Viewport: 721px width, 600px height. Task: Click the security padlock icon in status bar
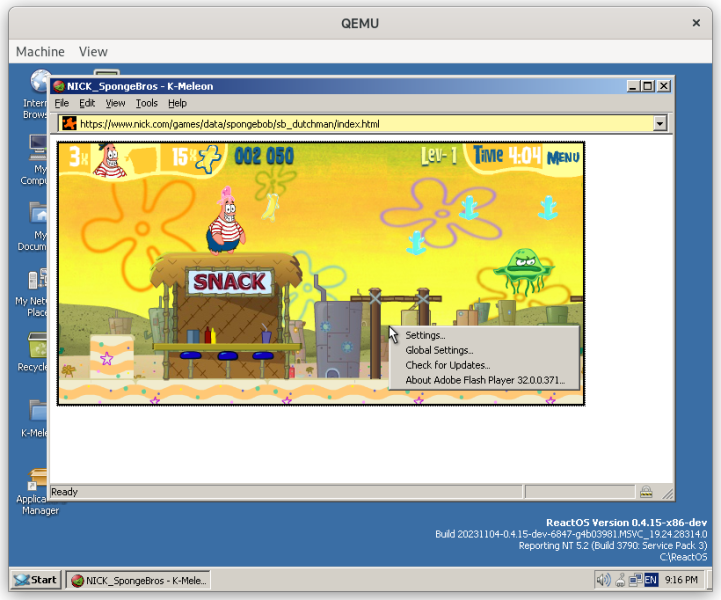[646, 492]
